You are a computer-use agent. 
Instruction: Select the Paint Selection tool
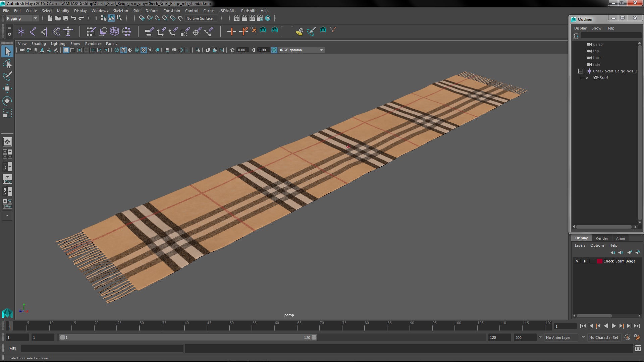[x=7, y=76]
